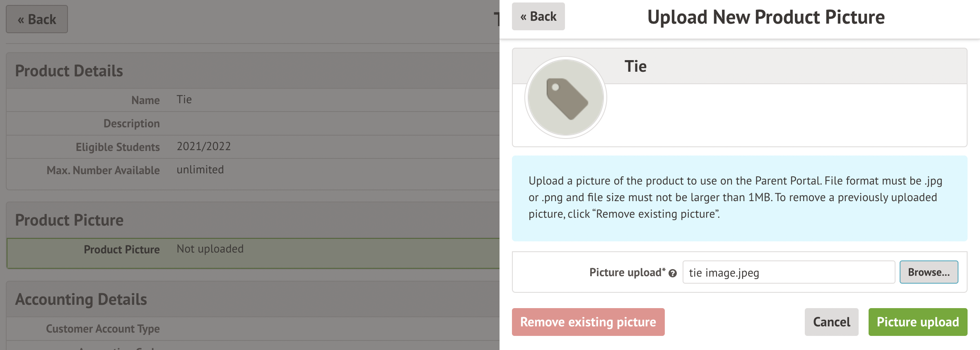The image size is (980, 350).
Task: Click the product tag placeholder icon
Action: (566, 98)
